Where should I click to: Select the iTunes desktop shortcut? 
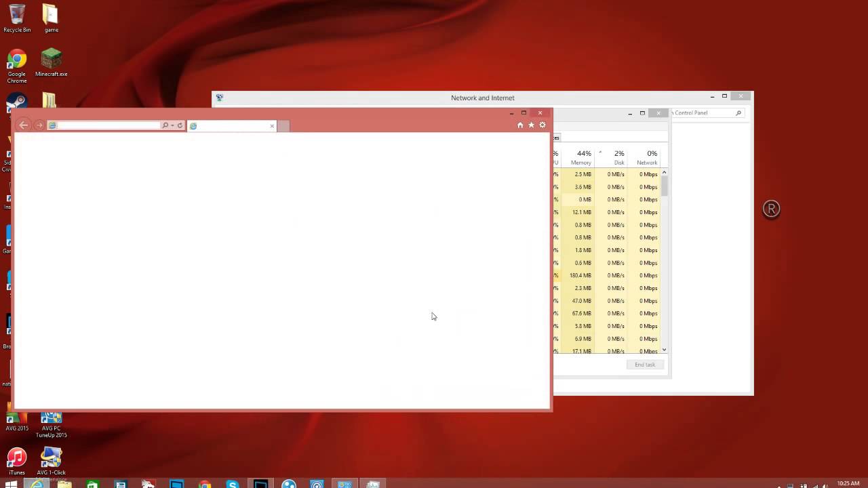click(17, 462)
